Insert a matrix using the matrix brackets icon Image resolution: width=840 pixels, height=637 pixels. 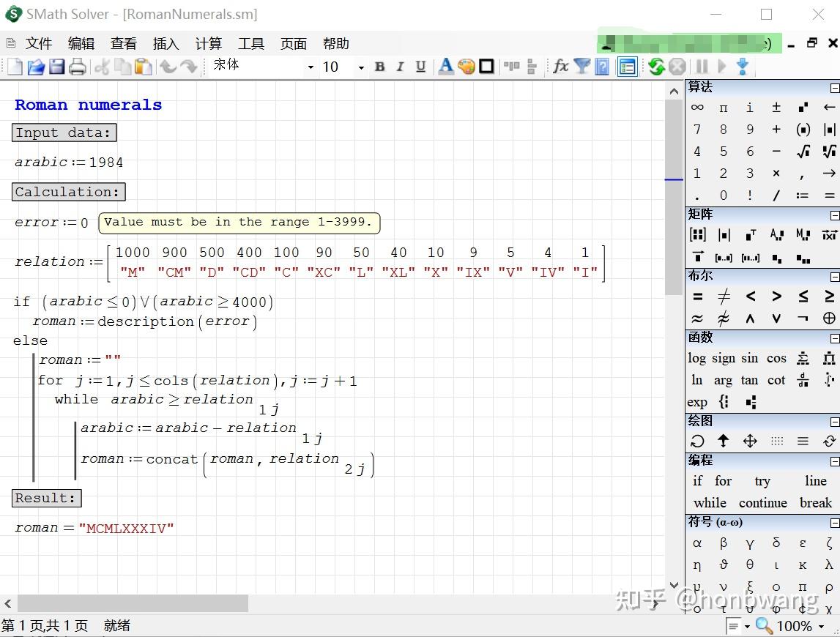click(x=697, y=234)
